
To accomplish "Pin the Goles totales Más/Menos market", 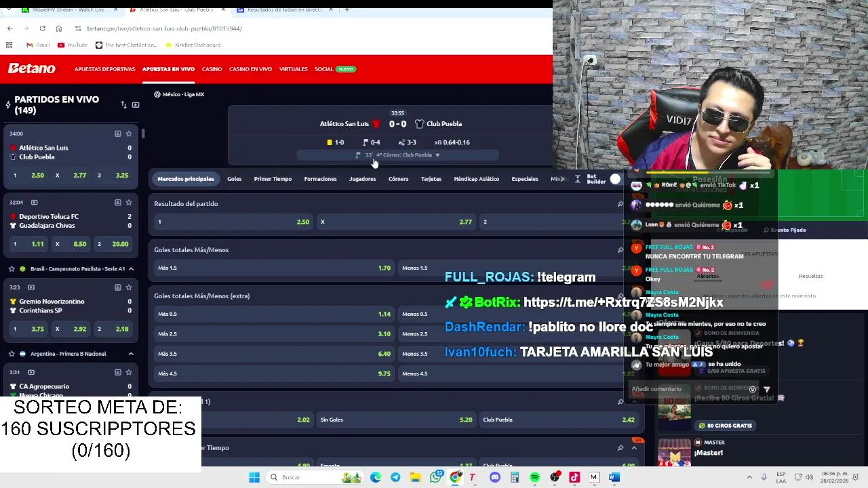I will (620, 249).
